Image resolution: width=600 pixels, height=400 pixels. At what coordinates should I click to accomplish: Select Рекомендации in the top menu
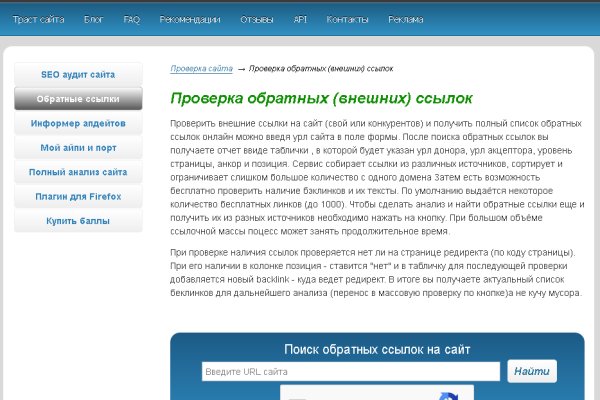click(x=191, y=19)
